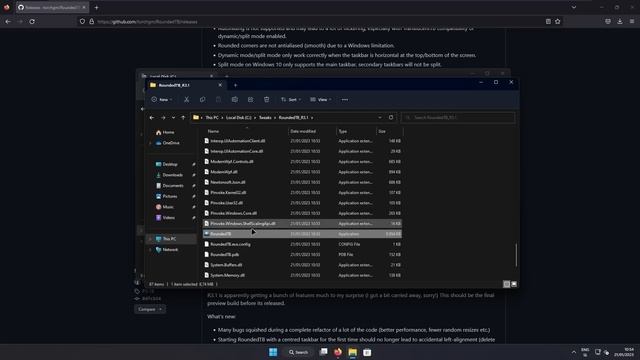
Task: Sort by the Name column header
Action: pyautogui.click(x=213, y=131)
